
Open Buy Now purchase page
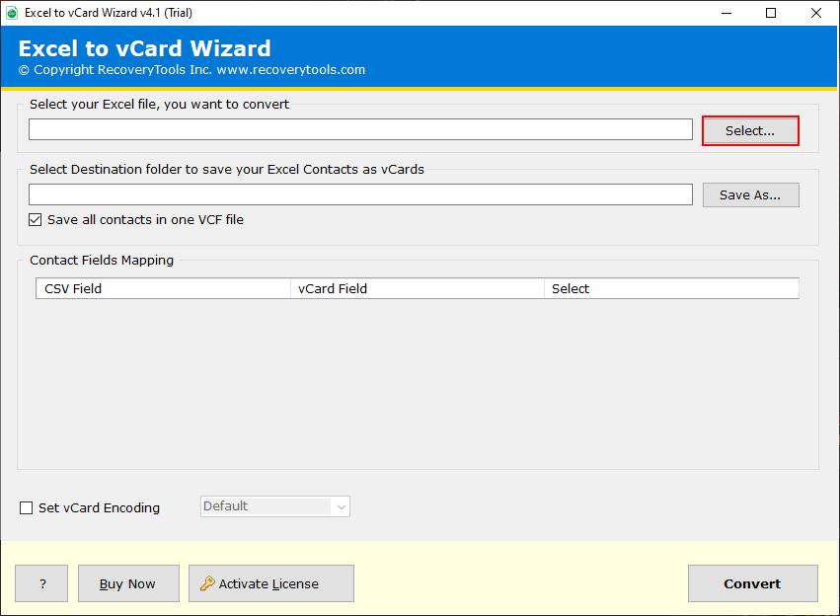pos(128,583)
